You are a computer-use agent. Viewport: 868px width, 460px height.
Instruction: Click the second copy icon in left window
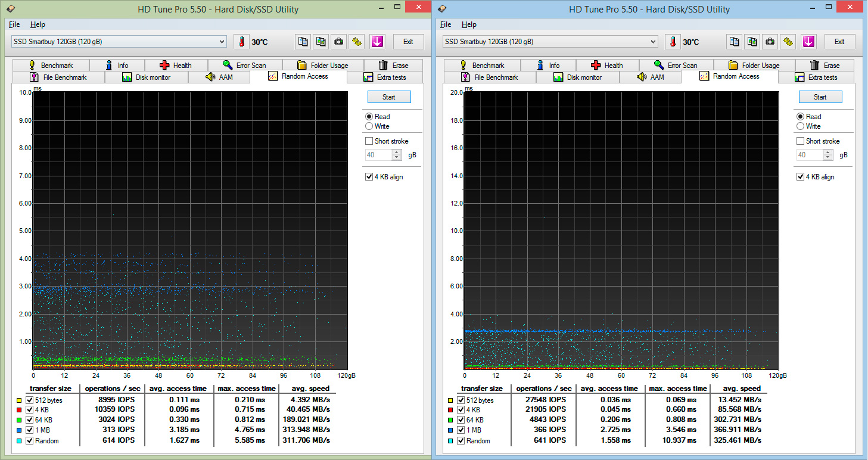[321, 42]
